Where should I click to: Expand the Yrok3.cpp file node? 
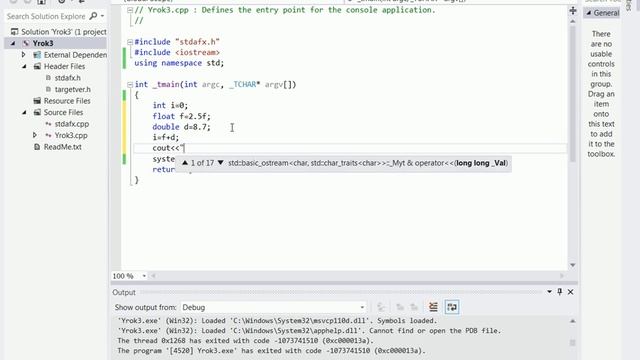pos(35,135)
